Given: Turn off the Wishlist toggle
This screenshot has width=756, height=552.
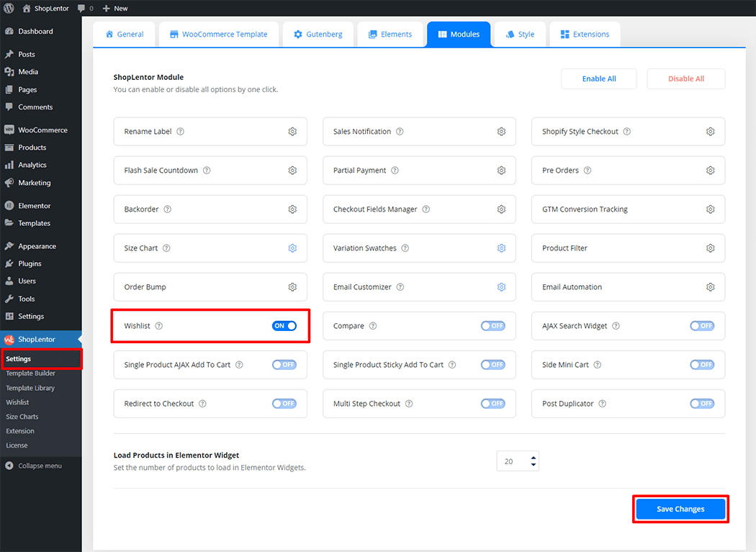Looking at the screenshot, I should click(284, 326).
